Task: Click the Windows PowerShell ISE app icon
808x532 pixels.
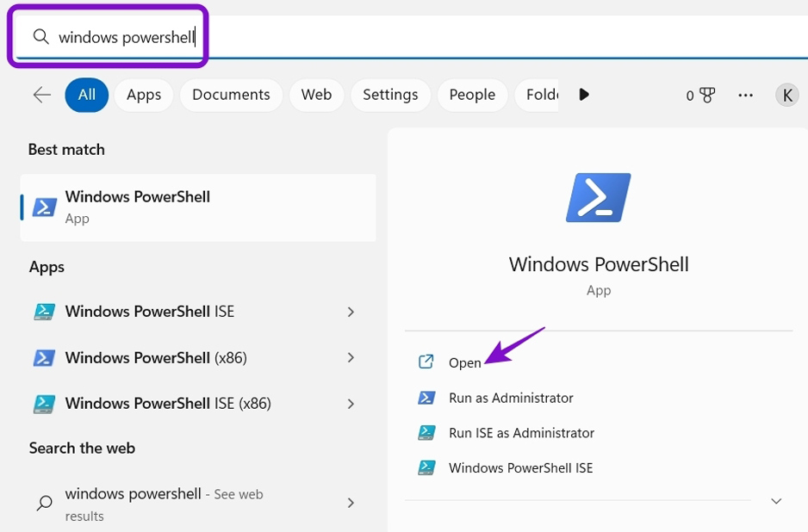Action: coord(44,312)
